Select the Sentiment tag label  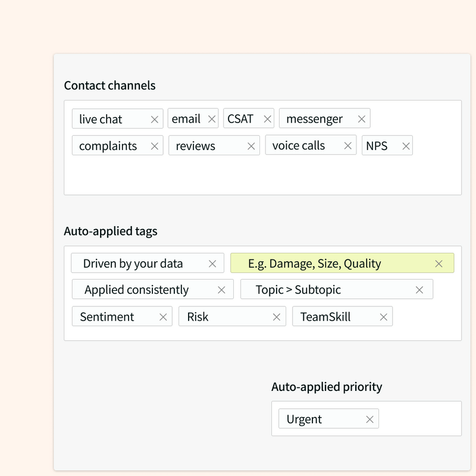click(x=107, y=317)
